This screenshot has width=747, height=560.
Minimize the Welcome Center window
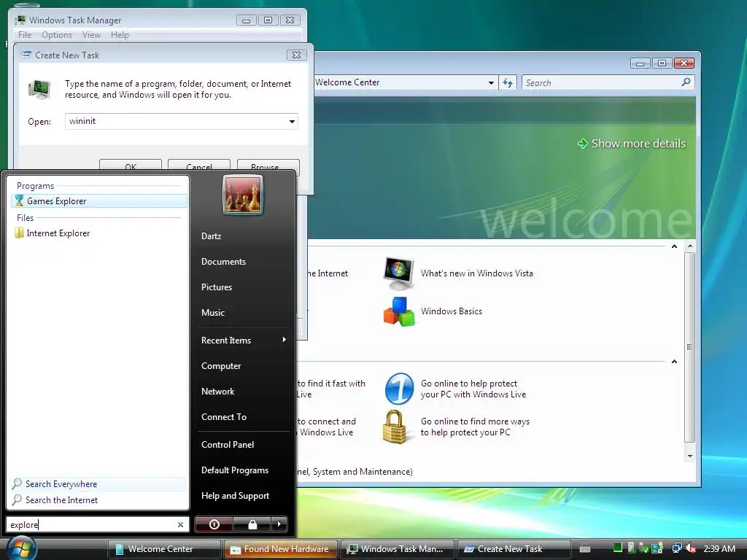(x=640, y=63)
